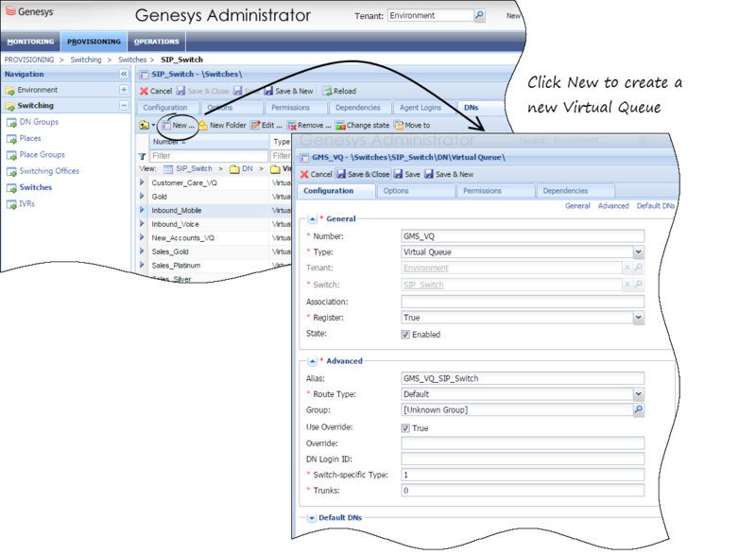Image resolution: width=756 pixels, height=555 pixels.
Task: Click the Switching breadcrumb link
Action: point(86,60)
